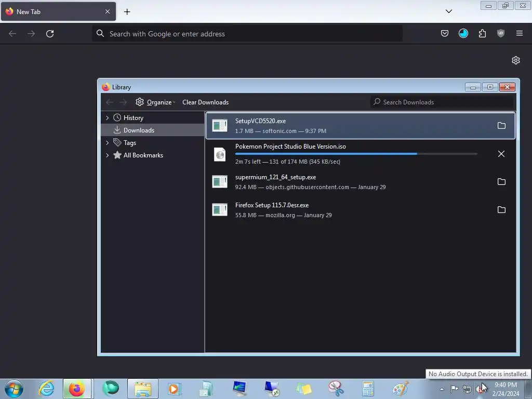
Task: Click the SetupVCD5520.exe file type icon
Action: pyautogui.click(x=220, y=126)
